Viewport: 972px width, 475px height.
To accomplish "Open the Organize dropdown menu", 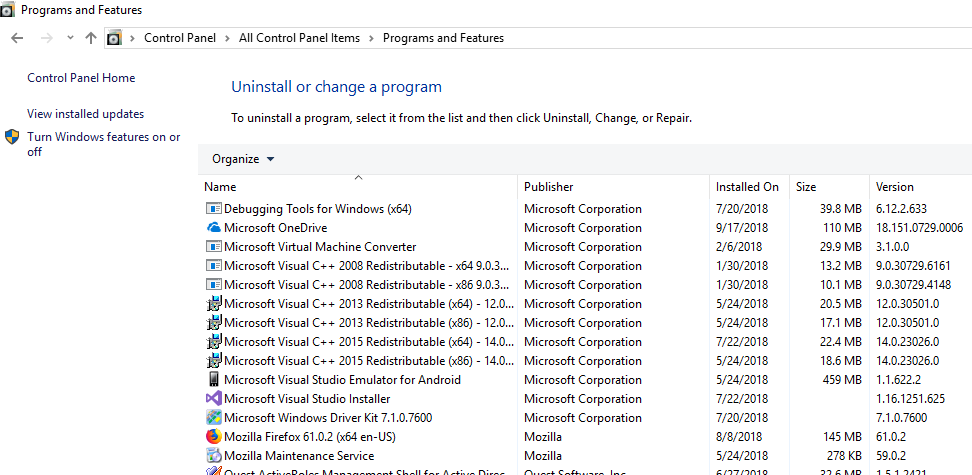I will (242, 159).
